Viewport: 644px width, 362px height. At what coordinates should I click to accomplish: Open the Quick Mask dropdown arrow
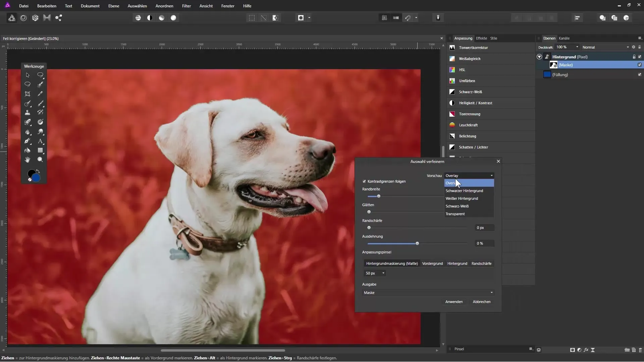pos(309,18)
